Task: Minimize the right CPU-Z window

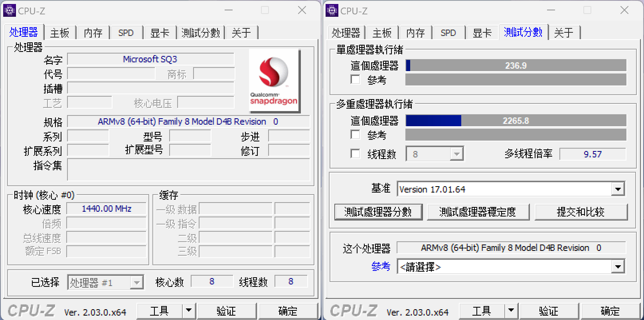Action: tap(551, 10)
